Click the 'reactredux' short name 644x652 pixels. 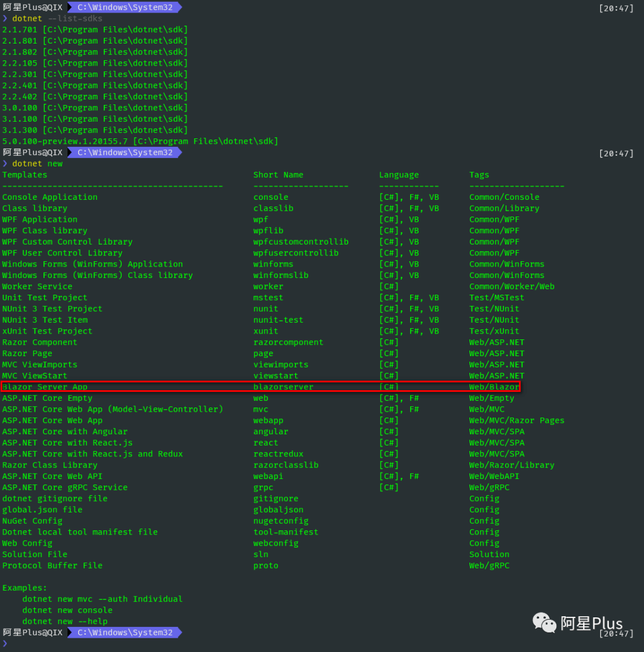click(278, 454)
